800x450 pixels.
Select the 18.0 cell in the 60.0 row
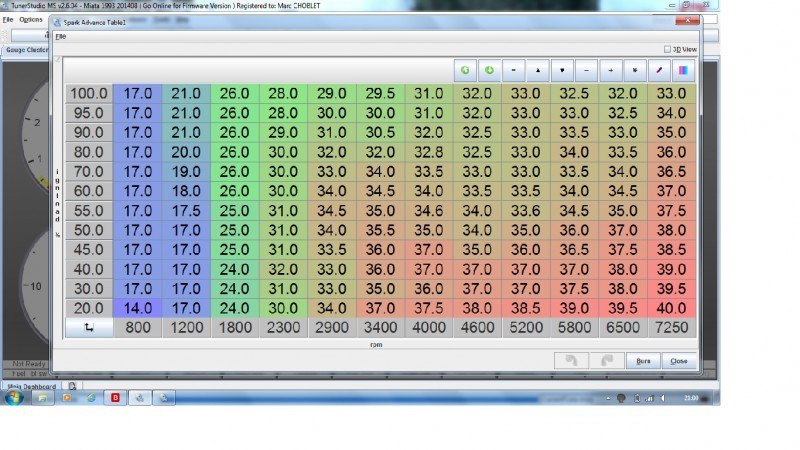tap(186, 191)
